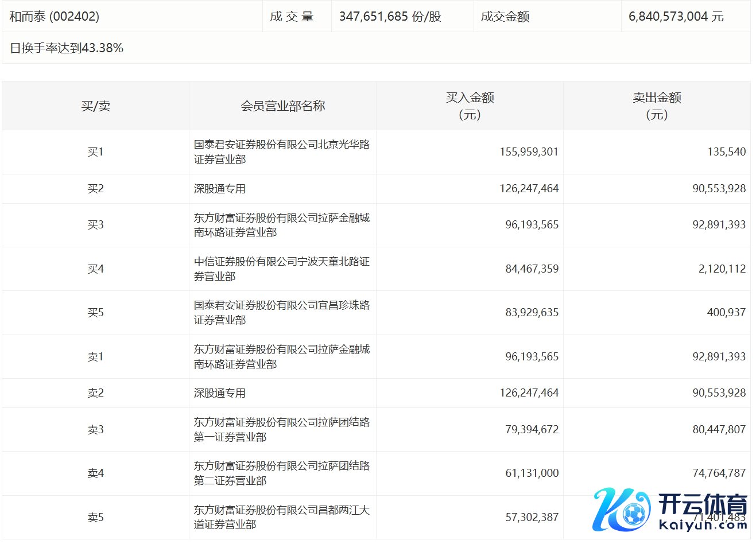Screen dimensions: 756x544
Task: Open 东方财富 拉萨团结路第一 branch name
Action: (281, 430)
